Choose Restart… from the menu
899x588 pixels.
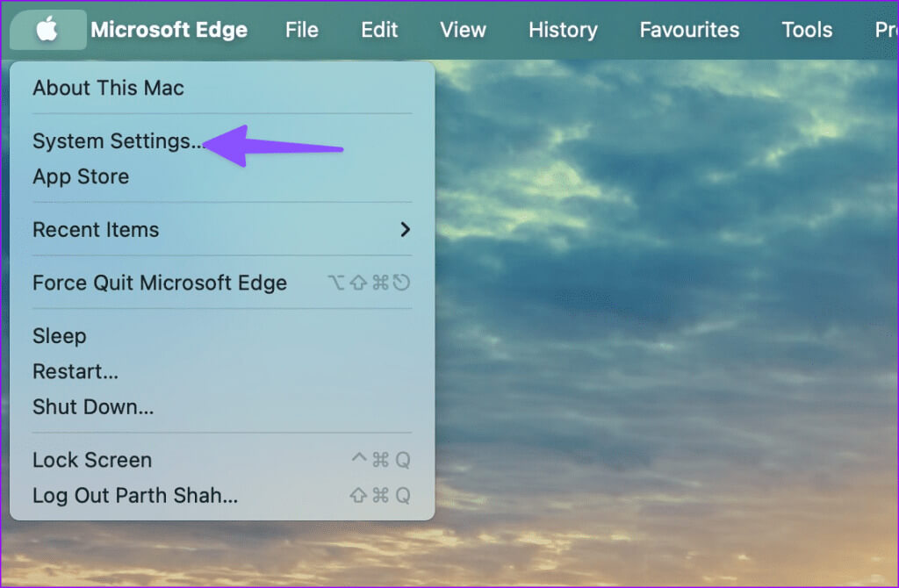222,371
